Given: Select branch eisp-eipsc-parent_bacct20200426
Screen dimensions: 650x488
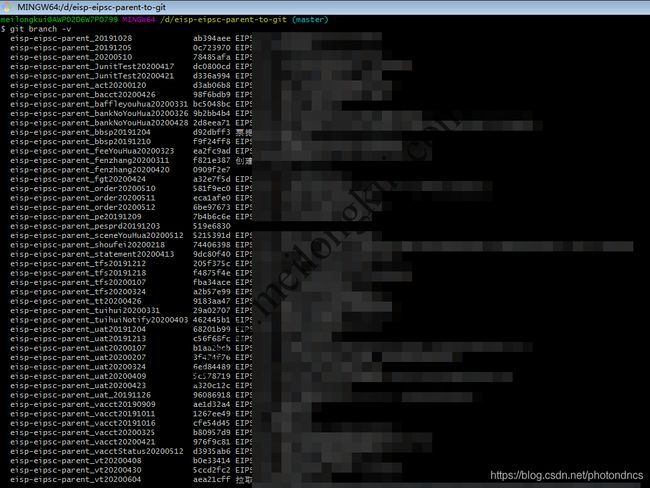Looking at the screenshot, I should pyautogui.click(x=82, y=95).
